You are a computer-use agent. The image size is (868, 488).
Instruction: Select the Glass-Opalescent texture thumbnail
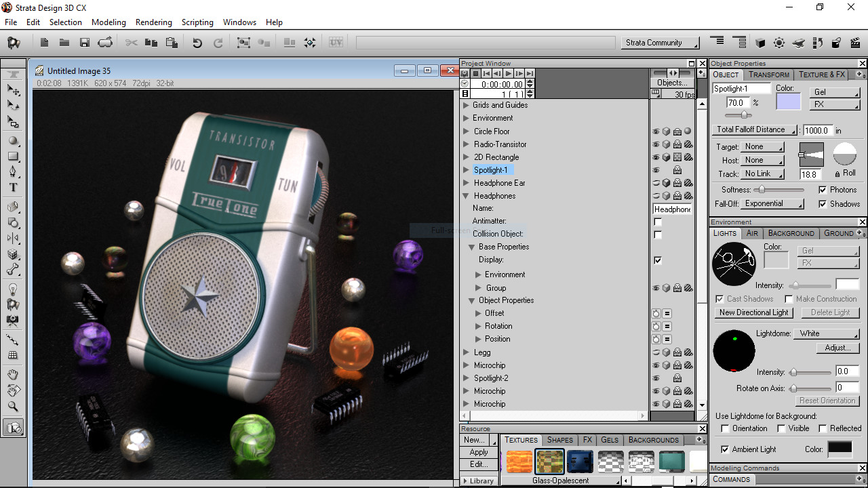549,462
